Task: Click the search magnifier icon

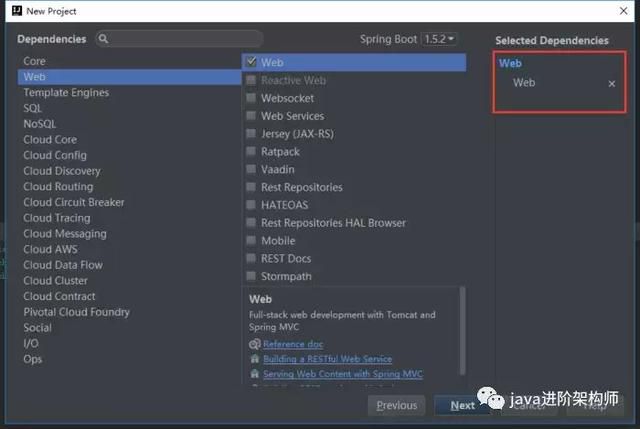Action: pyautogui.click(x=103, y=39)
